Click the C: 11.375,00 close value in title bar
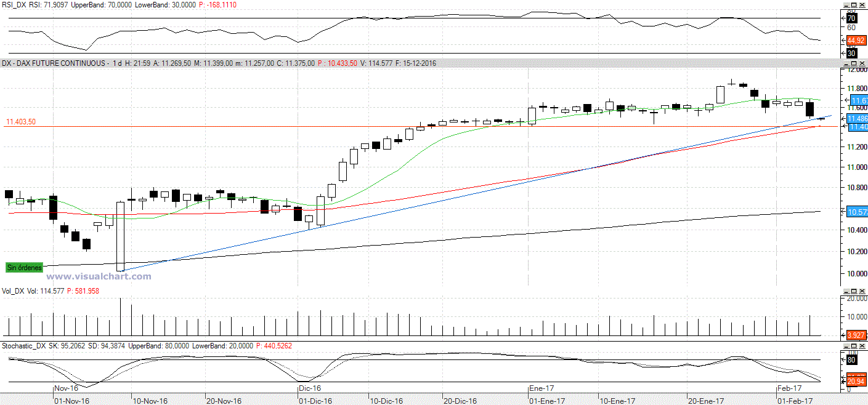 click(x=297, y=63)
